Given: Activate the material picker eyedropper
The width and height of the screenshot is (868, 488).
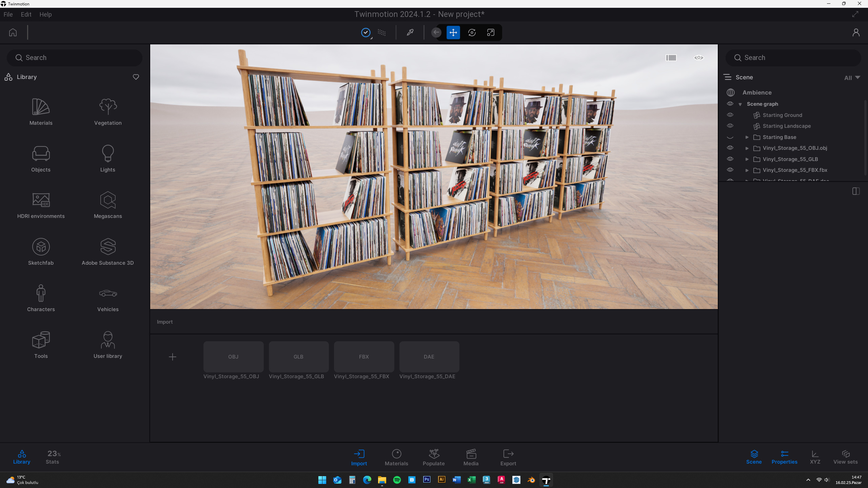Looking at the screenshot, I should (x=410, y=33).
